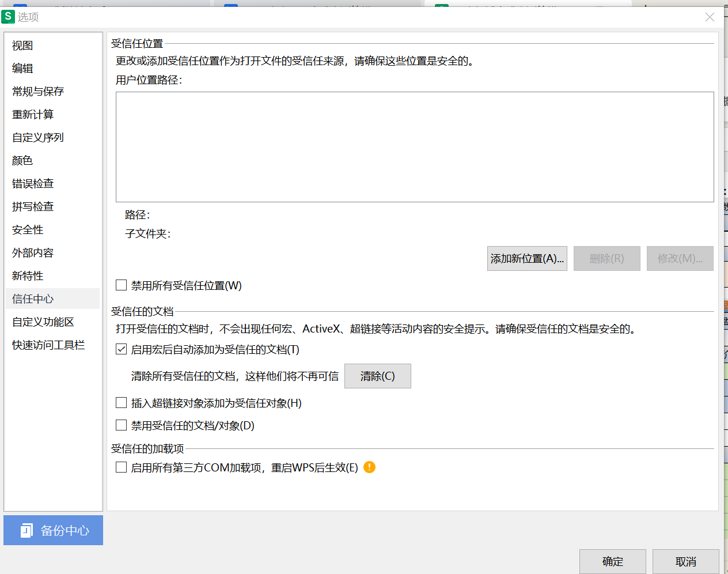
Task: Uncheck 启用宏后自动添加为受信任的文档
Action: (121, 349)
